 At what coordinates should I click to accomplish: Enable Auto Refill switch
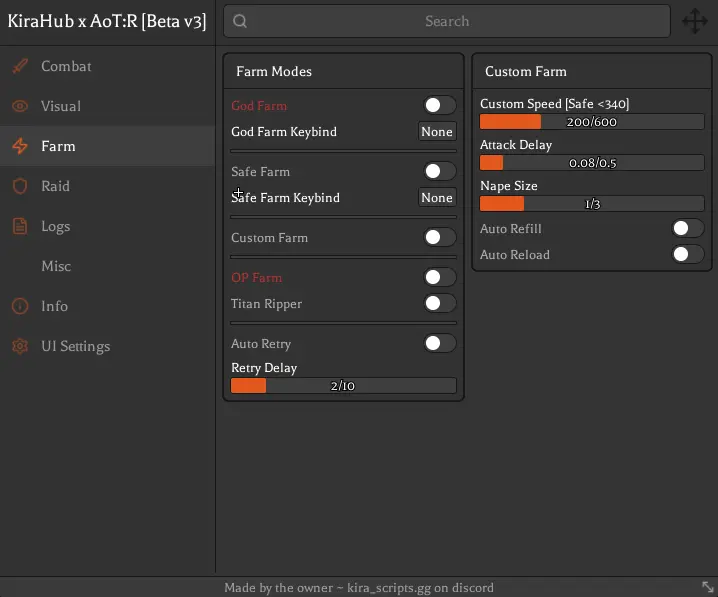tap(687, 228)
